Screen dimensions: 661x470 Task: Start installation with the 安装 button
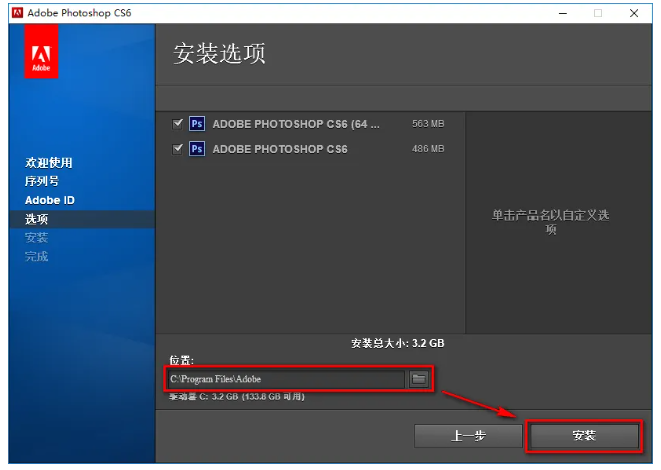pyautogui.click(x=584, y=436)
